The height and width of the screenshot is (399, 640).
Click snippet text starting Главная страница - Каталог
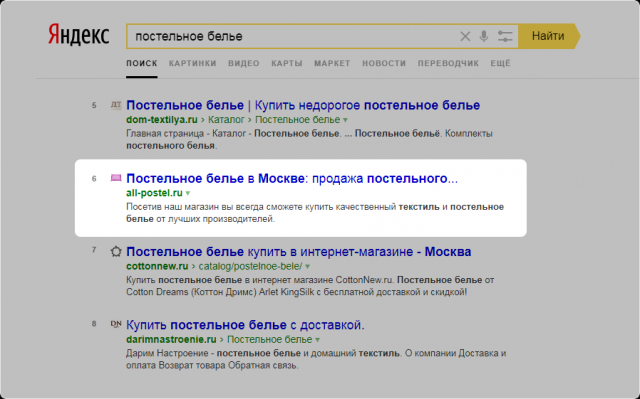[309, 140]
